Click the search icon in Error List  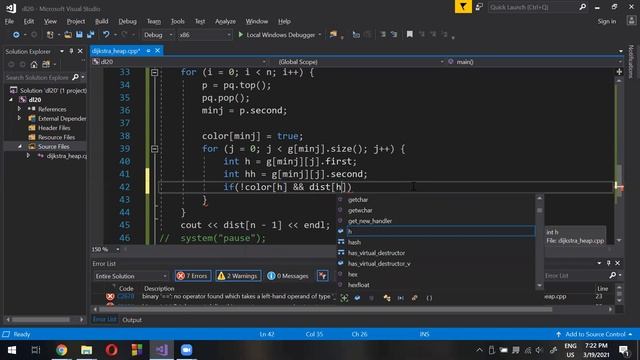(x=613, y=276)
